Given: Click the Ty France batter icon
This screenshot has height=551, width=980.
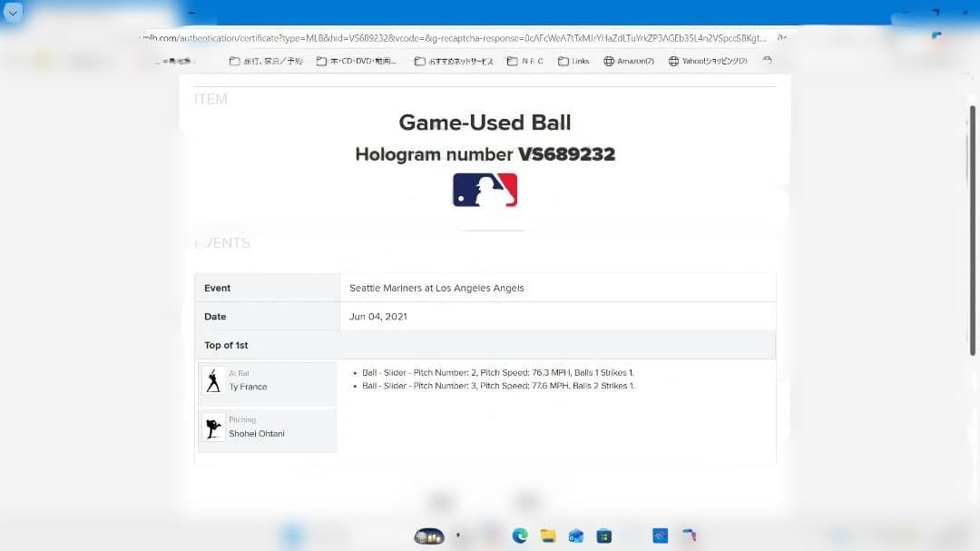Looking at the screenshot, I should pyautogui.click(x=213, y=380).
